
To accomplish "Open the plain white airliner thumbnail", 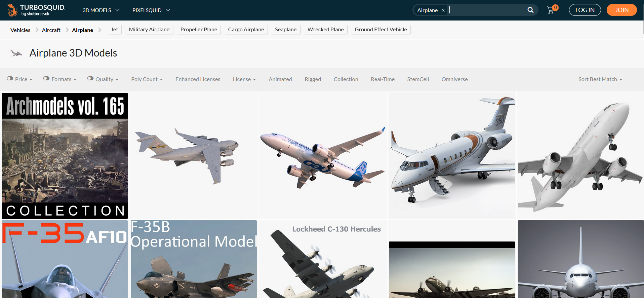I will pos(581,156).
